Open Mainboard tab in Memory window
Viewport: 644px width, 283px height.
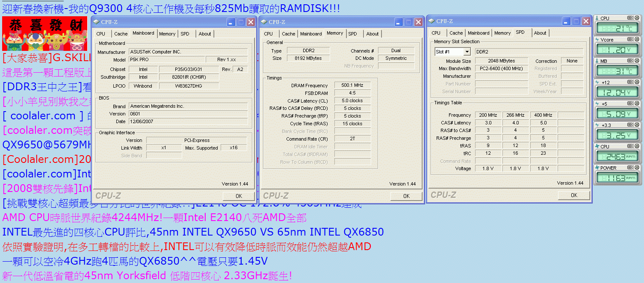pyautogui.click(x=311, y=34)
